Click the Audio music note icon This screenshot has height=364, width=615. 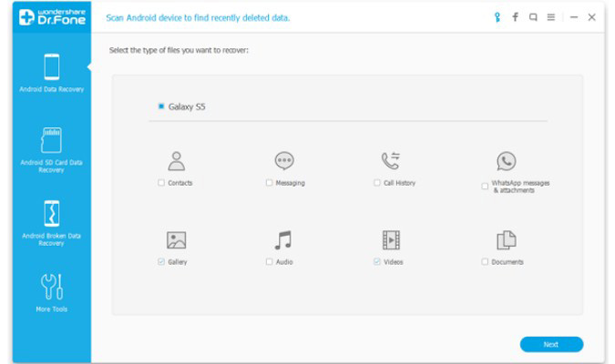283,240
